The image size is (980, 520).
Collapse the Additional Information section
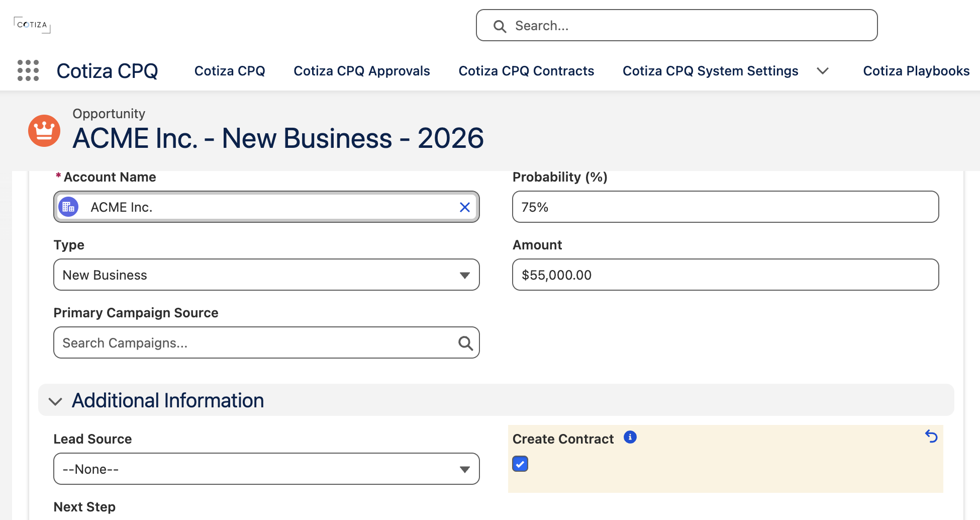[x=55, y=401]
